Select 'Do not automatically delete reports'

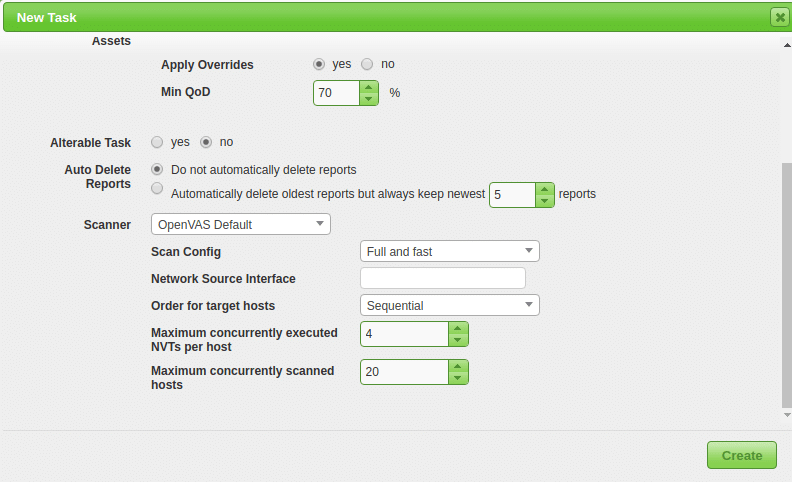tap(157, 170)
